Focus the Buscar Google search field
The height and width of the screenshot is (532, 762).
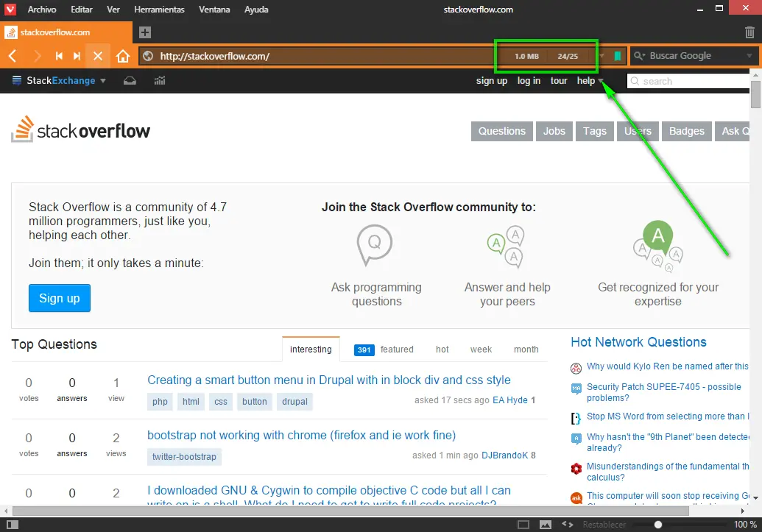pyautogui.click(x=695, y=56)
